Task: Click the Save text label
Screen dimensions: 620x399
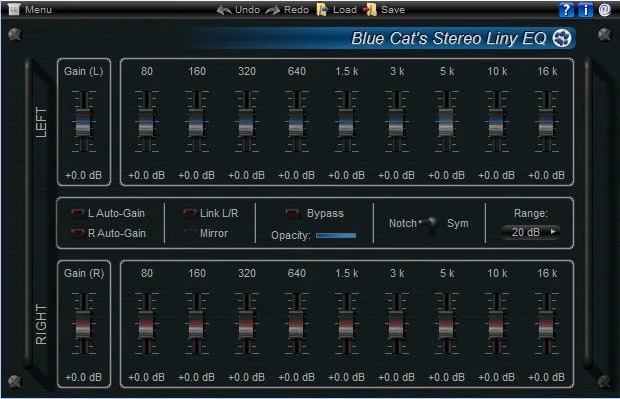Action: pos(393,10)
